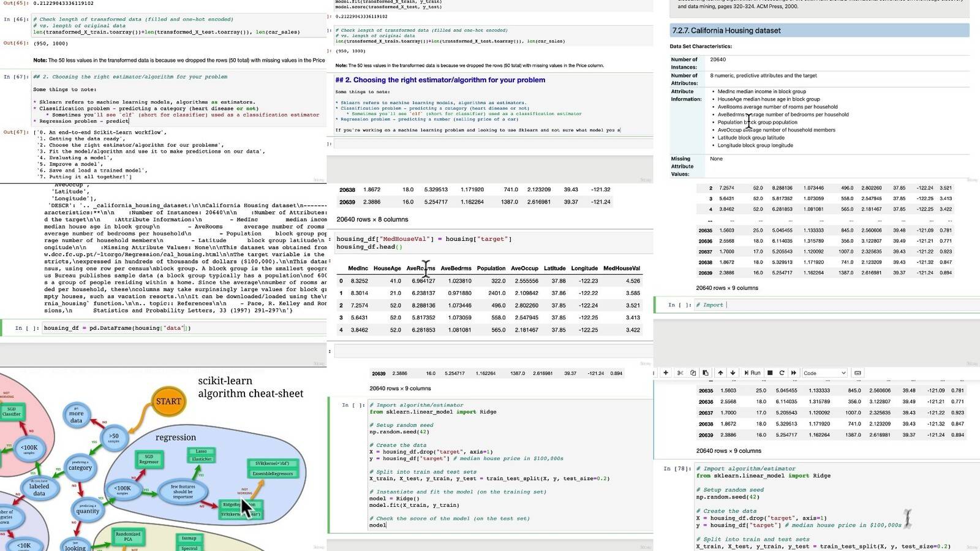
Task: Click the In [78] Ridge code cell
Action: (835, 506)
